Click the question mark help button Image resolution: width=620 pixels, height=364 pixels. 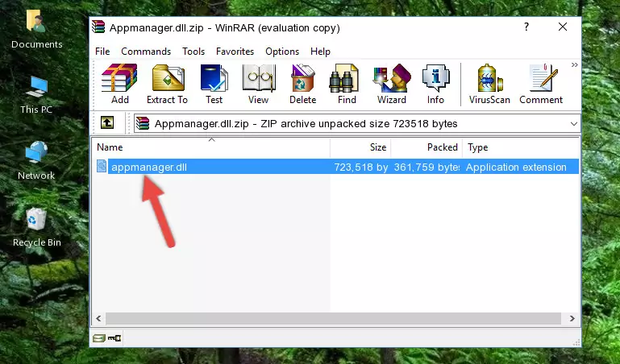click(526, 27)
